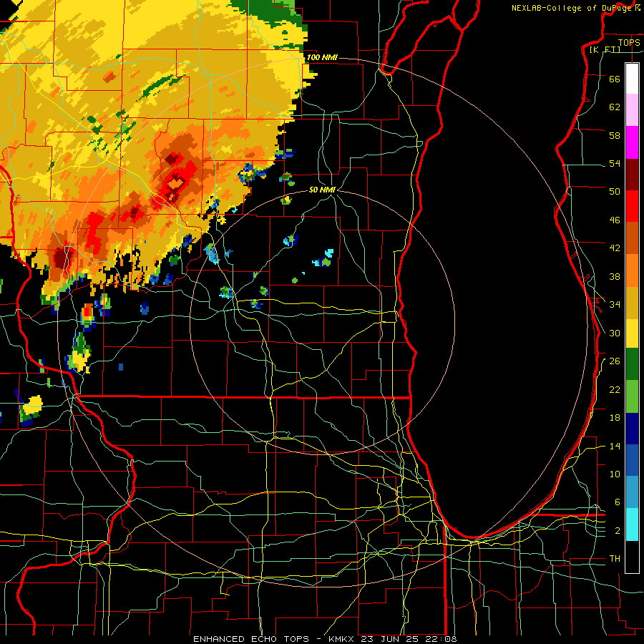644x644 pixels.
Task: Select the orange legend color swatch
Action: (632, 270)
